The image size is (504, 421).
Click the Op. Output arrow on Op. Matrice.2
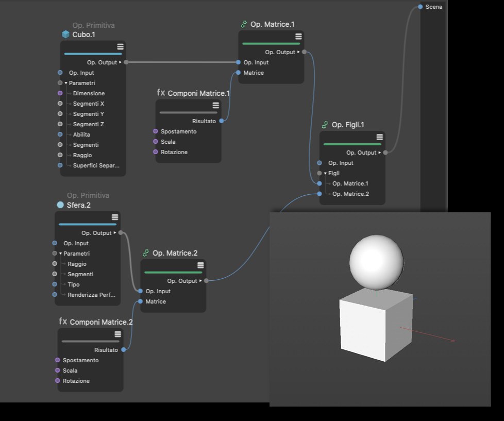200,280
